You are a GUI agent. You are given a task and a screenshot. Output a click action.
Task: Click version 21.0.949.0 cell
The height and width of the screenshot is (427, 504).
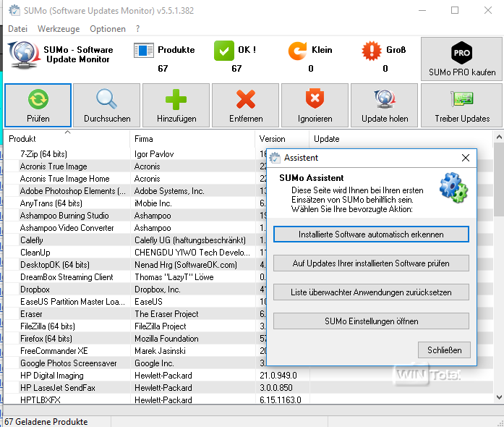point(278,376)
